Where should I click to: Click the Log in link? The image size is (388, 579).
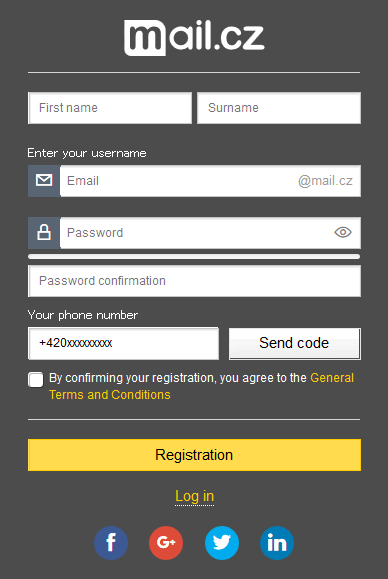195,496
